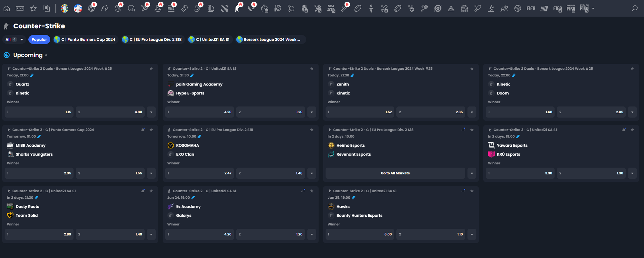
Task: Open Favorites star in top bar
Action: click(33, 8)
